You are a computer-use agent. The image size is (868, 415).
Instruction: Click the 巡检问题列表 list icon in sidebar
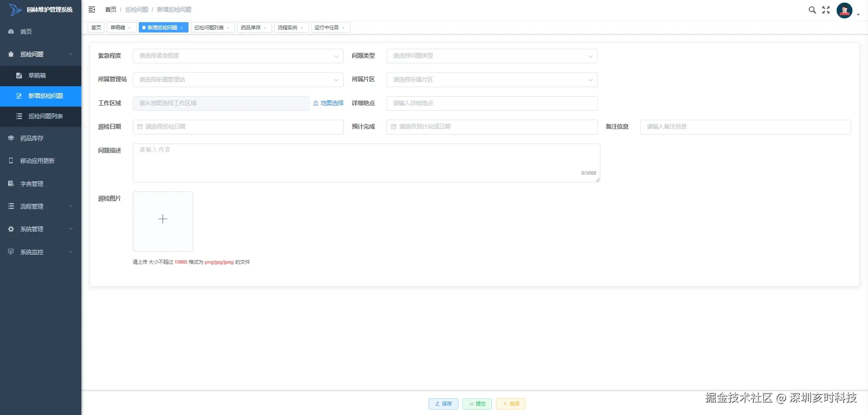coord(19,116)
